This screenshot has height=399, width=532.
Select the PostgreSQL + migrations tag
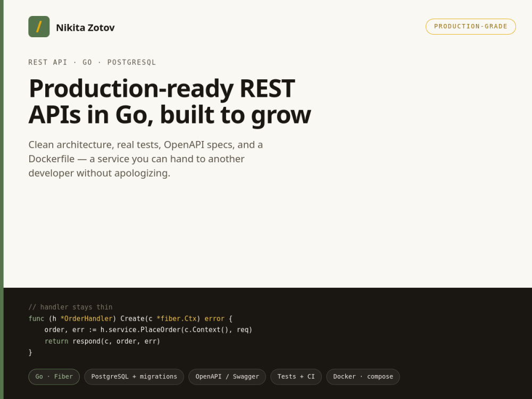pos(134,377)
